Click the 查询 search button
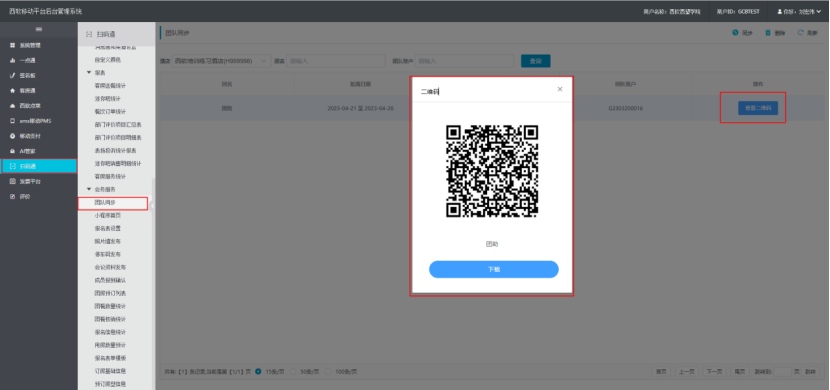This screenshot has width=830, height=390. pyautogui.click(x=535, y=61)
